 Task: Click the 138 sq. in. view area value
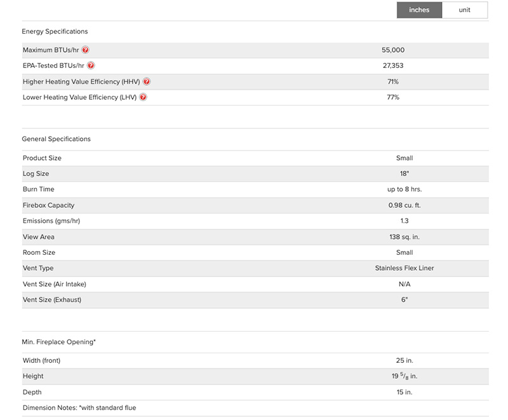(404, 237)
